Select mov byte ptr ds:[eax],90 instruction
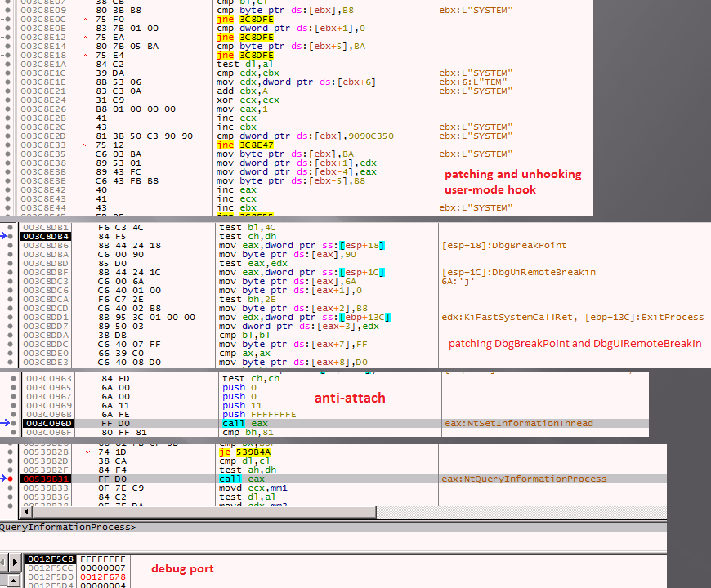This screenshot has width=711, height=588. tap(288, 255)
